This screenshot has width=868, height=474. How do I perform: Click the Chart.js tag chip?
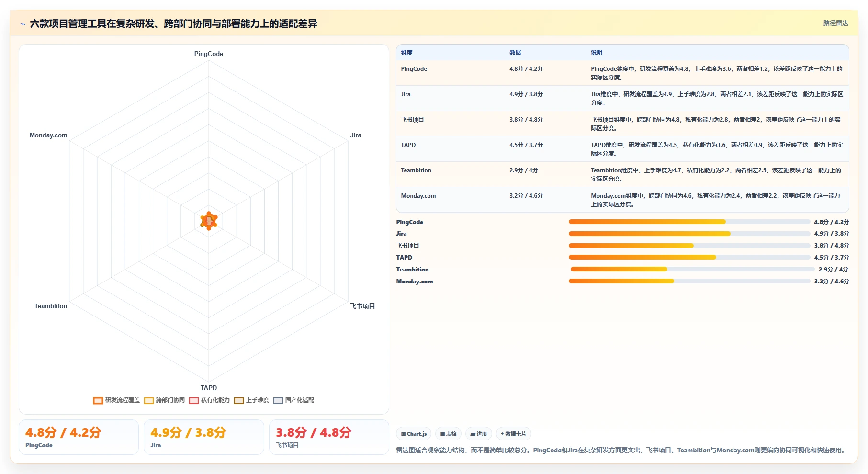(x=414, y=434)
